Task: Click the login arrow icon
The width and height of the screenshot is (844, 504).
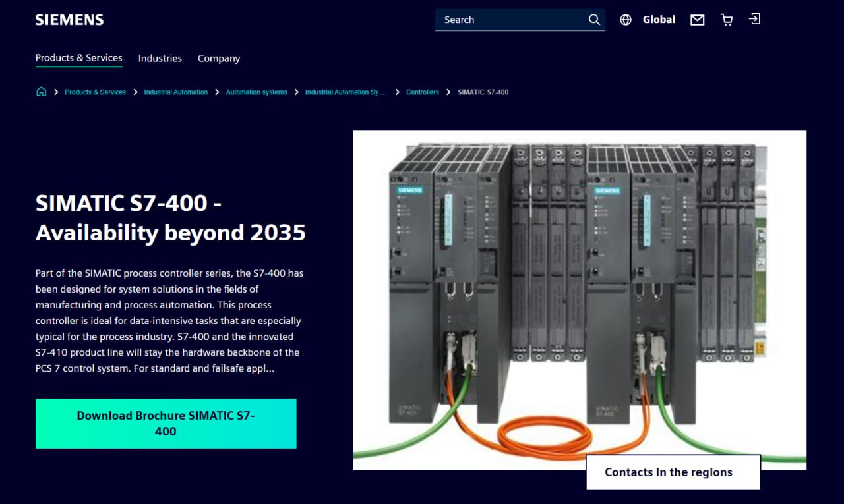Action: click(755, 19)
